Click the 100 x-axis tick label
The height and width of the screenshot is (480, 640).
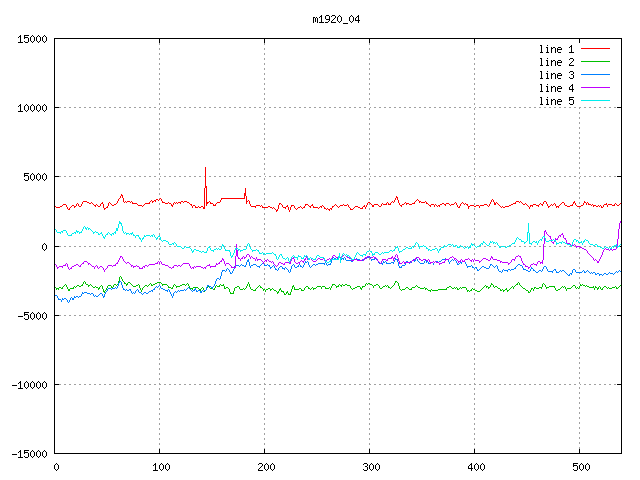point(160,467)
